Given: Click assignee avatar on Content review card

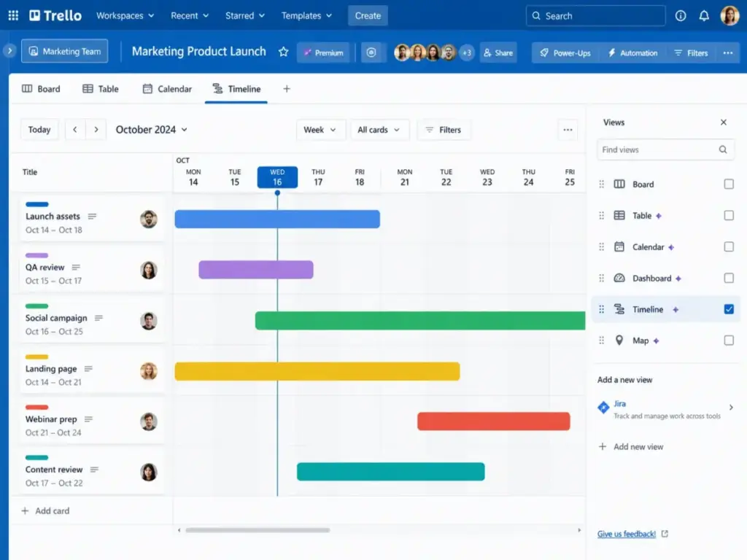Looking at the screenshot, I should point(149,472).
